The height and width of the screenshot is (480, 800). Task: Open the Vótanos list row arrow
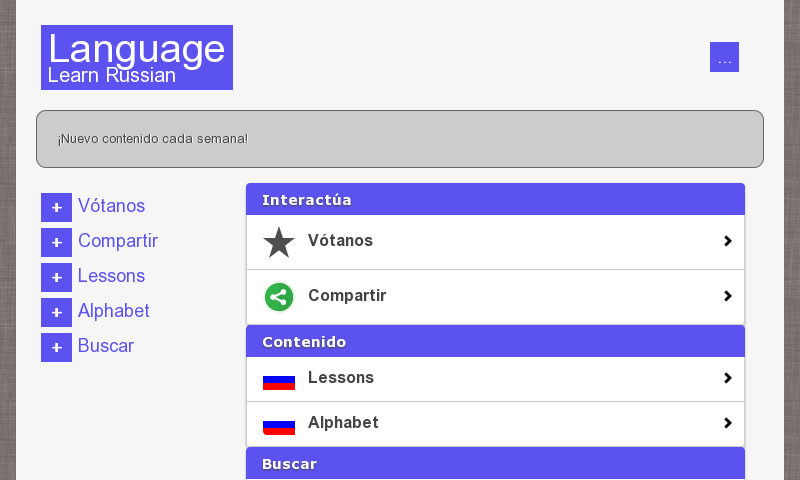pos(728,241)
